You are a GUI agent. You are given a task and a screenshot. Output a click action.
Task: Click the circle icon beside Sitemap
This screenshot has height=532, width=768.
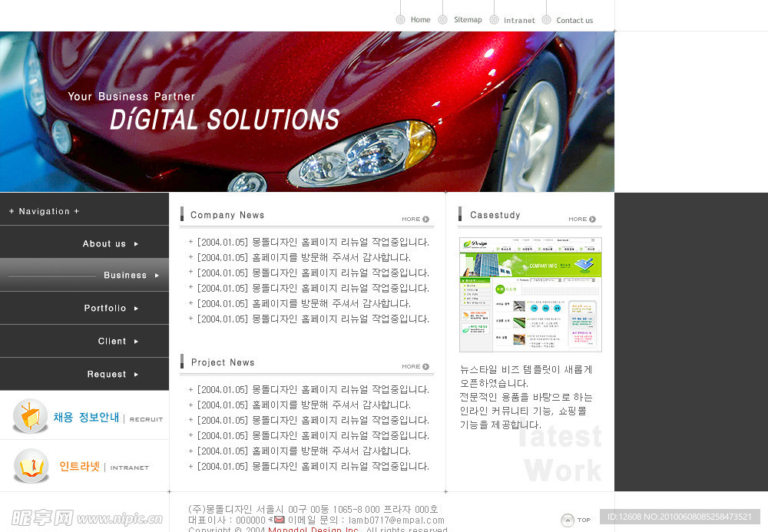coord(443,20)
